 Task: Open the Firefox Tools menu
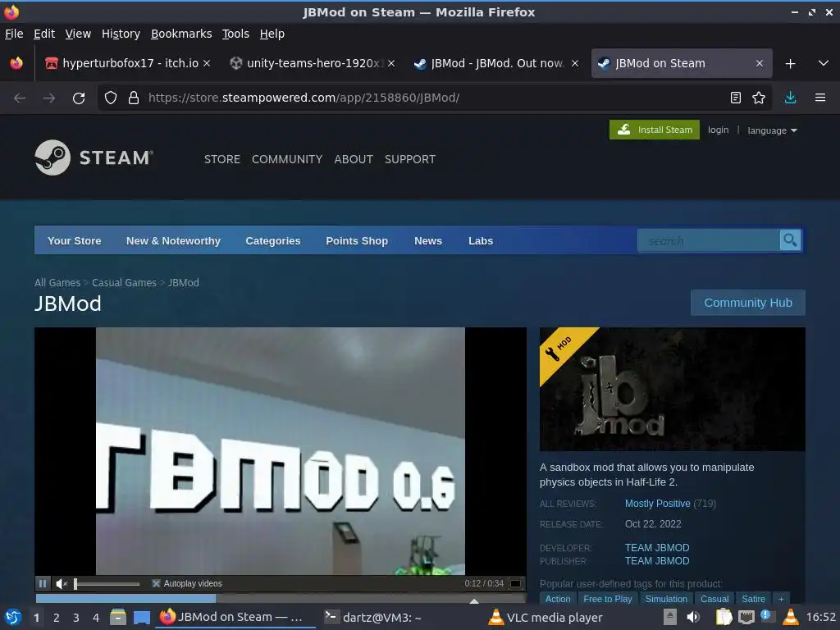point(235,34)
